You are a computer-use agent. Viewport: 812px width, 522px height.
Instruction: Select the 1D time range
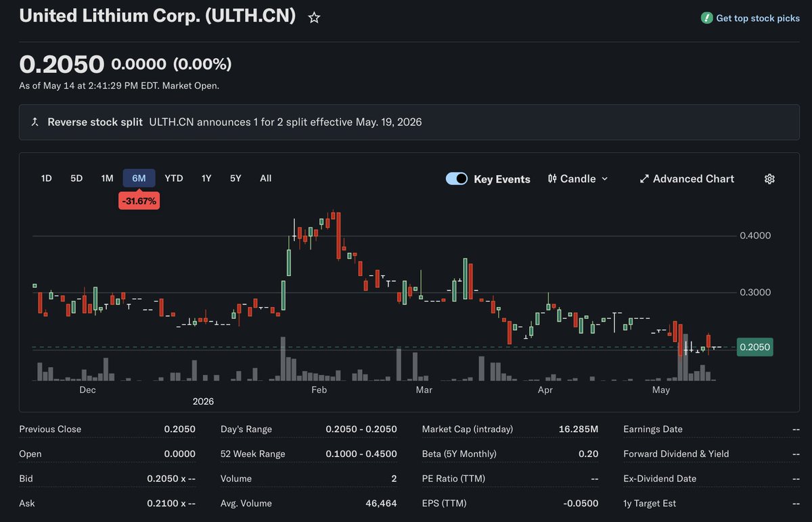[x=46, y=179]
